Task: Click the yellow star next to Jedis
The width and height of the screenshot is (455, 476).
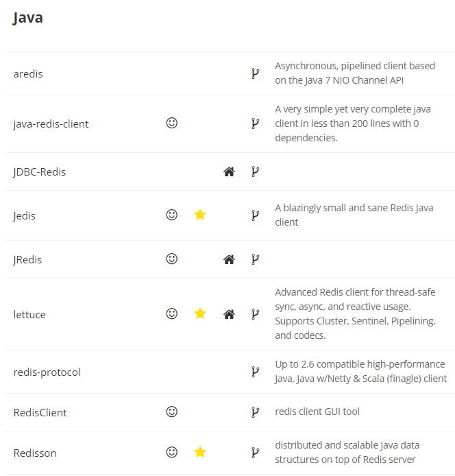Action: [x=200, y=215]
